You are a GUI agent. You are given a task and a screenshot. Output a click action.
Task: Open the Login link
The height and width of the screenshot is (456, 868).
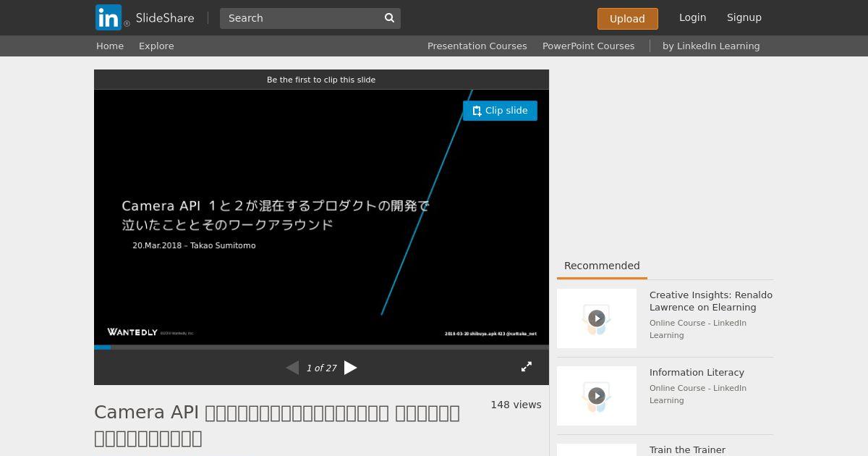[x=692, y=17]
